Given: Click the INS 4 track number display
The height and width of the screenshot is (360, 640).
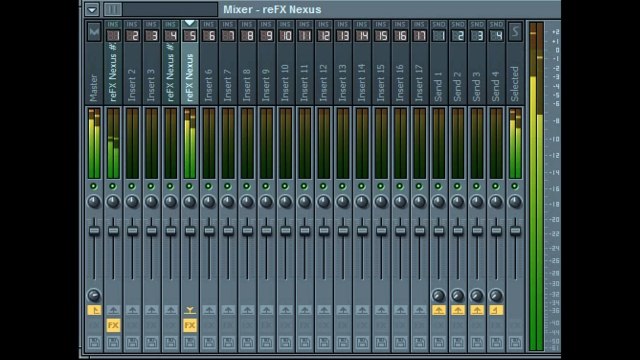Looking at the screenshot, I should 171,36.
